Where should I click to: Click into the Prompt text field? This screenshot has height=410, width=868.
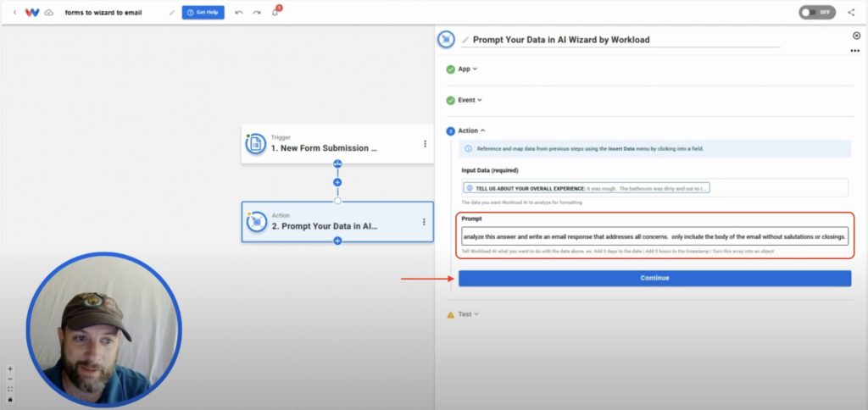coord(655,236)
